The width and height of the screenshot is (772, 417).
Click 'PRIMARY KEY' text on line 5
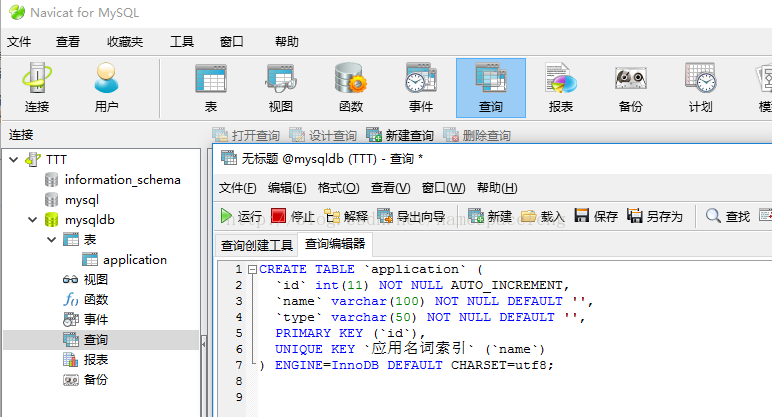[x=319, y=333]
